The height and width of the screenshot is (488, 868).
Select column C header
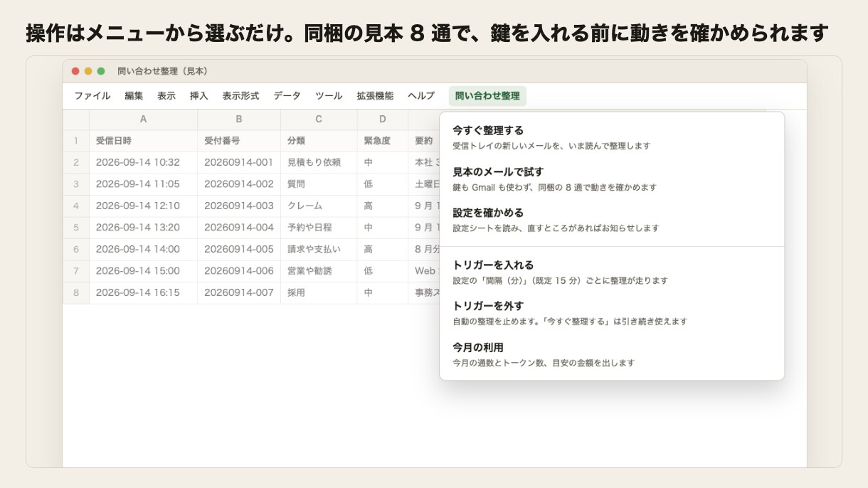coord(319,120)
